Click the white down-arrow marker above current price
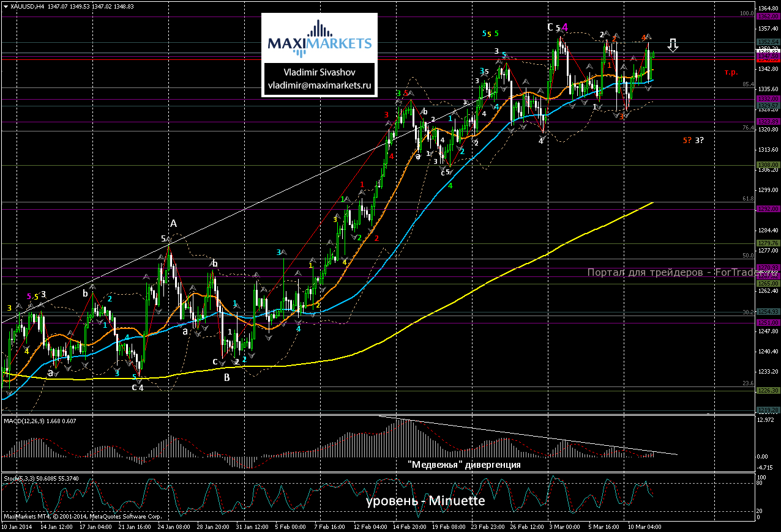The height and width of the screenshot is (532, 781). [673, 45]
